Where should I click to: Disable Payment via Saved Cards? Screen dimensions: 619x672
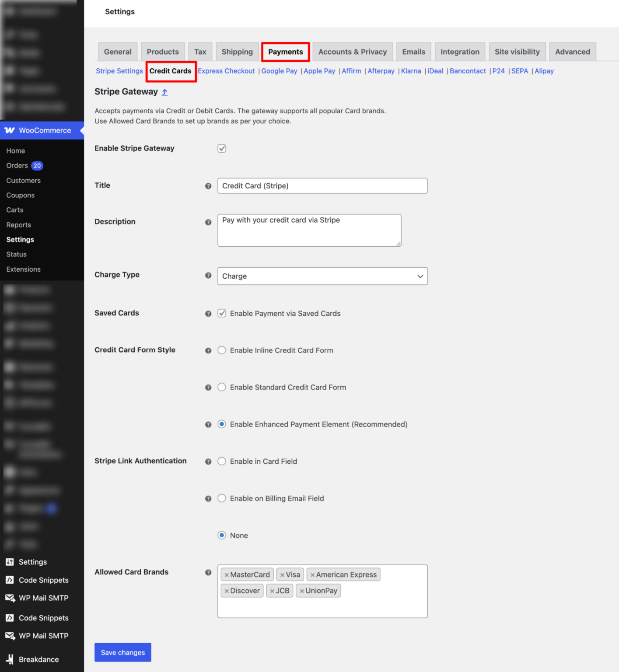222,313
